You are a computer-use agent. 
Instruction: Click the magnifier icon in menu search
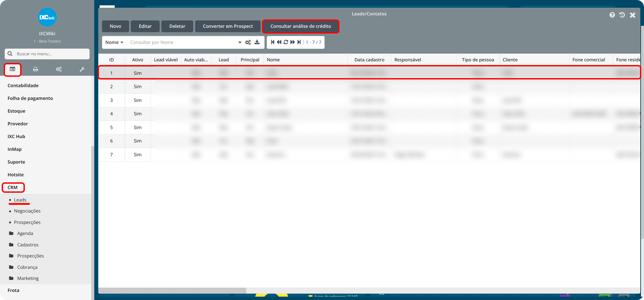click(x=10, y=54)
